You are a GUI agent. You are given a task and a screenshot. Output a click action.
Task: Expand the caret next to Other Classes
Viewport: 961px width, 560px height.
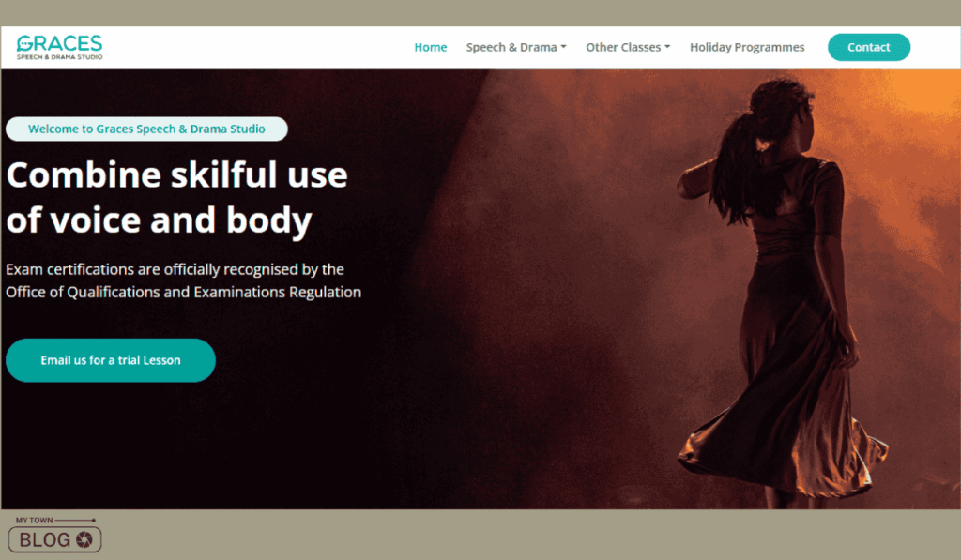coord(667,47)
